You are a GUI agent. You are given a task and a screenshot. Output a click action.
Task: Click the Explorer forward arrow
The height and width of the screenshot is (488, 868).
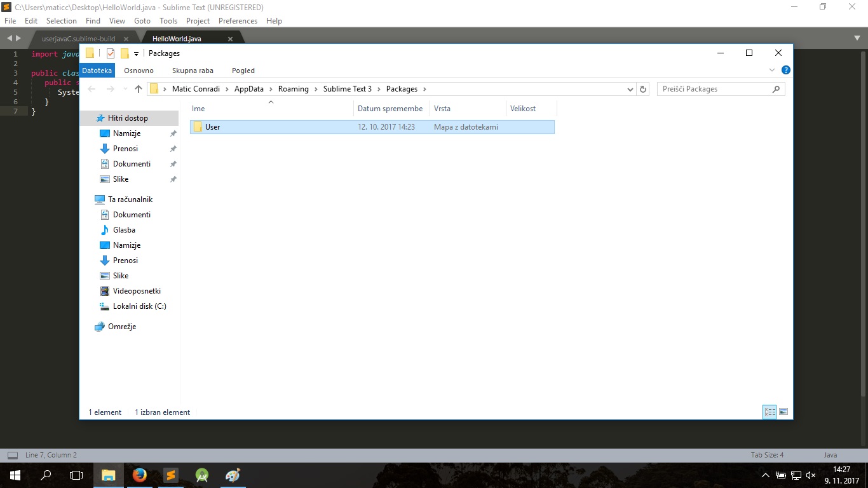[x=111, y=89]
